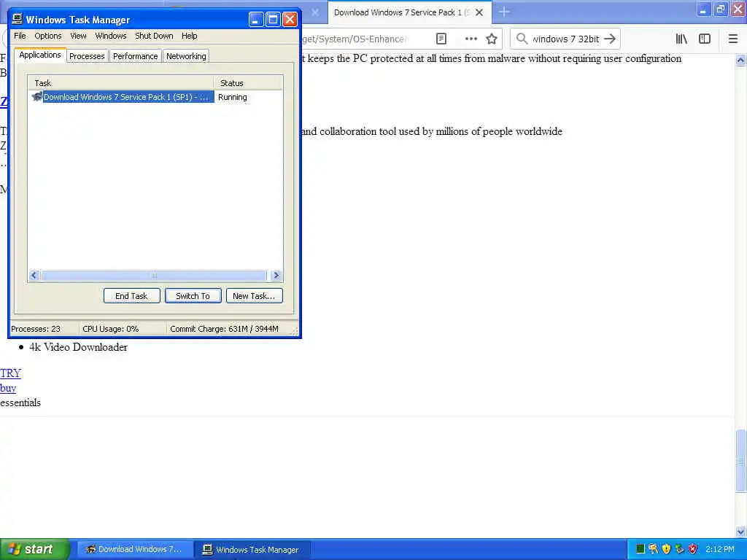Open page actions three-dot menu
Viewport: 747px width, 560px height.
point(471,39)
